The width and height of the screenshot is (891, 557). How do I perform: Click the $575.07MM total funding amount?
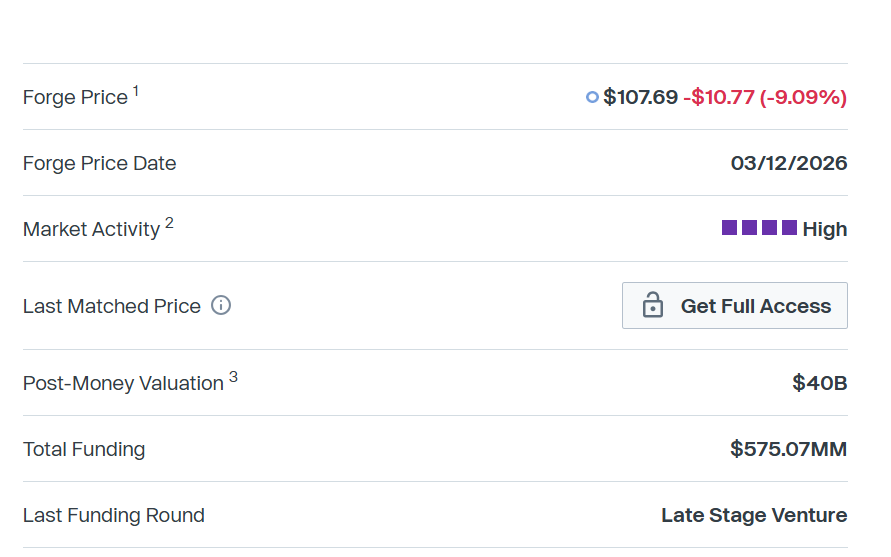coord(789,449)
